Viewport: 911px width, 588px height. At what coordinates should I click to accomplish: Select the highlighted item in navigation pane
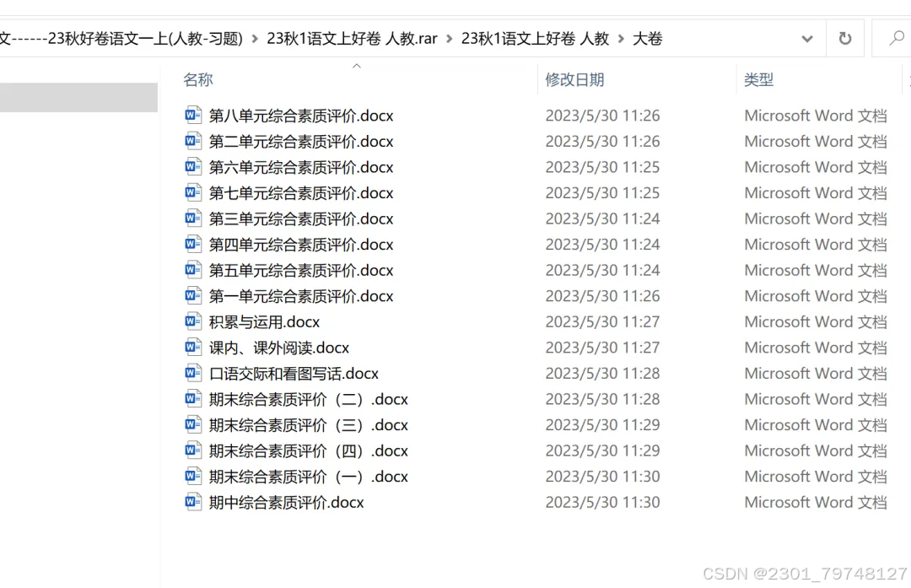tap(78, 97)
